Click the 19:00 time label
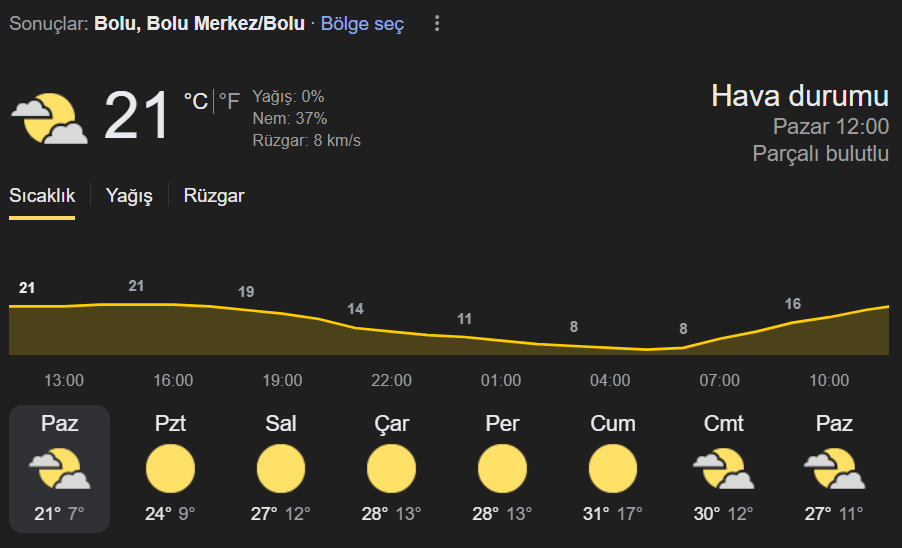 [x=282, y=380]
